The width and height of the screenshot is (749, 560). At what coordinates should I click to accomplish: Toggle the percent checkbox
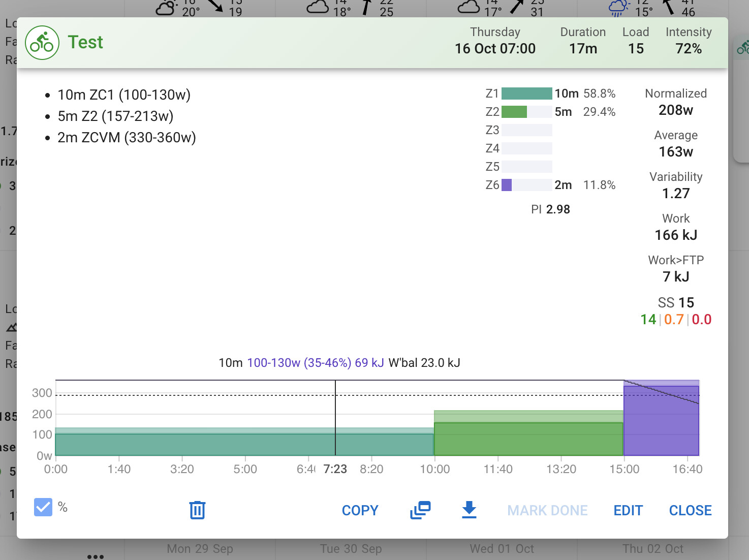tap(43, 507)
